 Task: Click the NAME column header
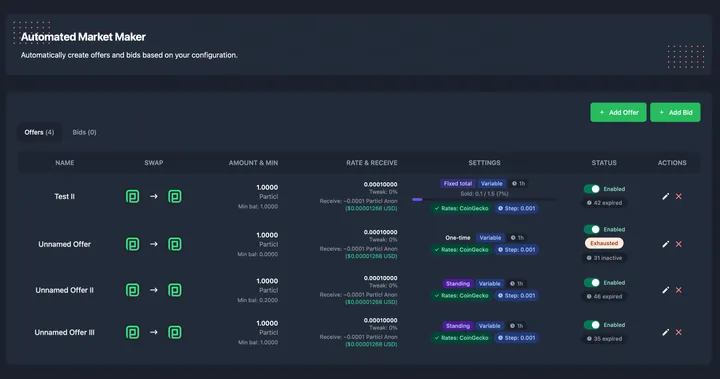pyautogui.click(x=65, y=163)
